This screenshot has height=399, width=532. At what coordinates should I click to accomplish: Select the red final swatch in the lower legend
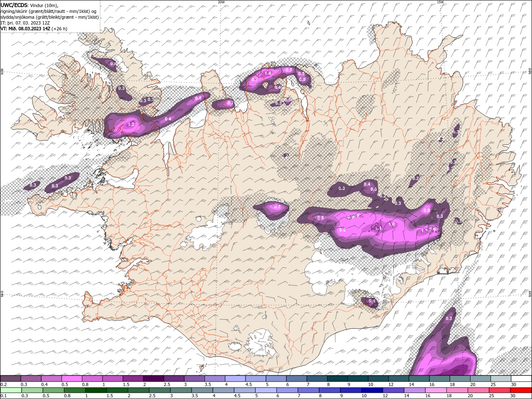521,390
